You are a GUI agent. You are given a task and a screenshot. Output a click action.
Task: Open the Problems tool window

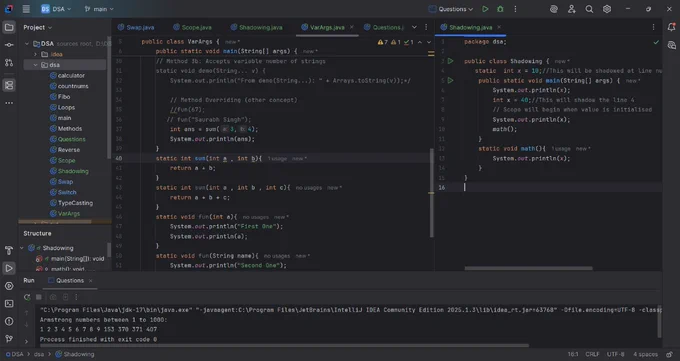tap(9, 321)
